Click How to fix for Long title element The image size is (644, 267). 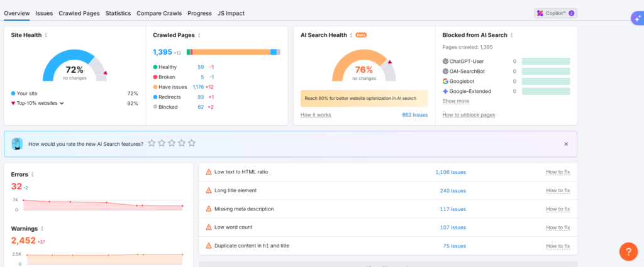tap(558, 190)
